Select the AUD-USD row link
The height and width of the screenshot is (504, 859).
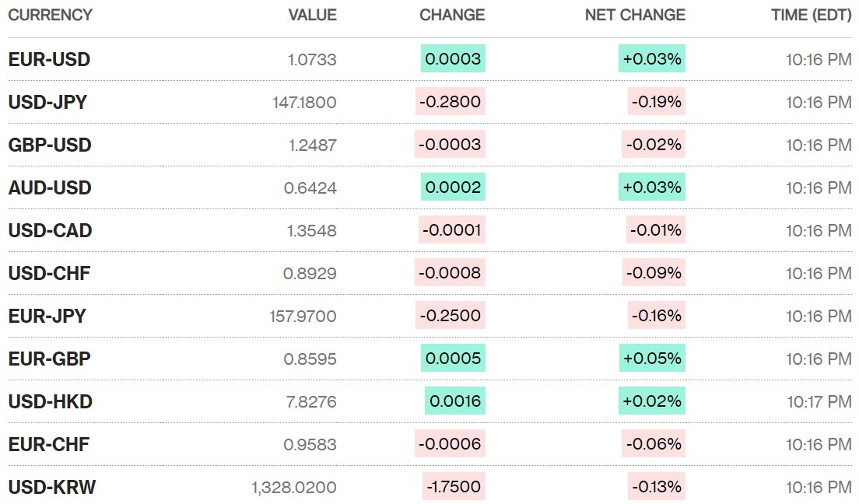point(50,187)
